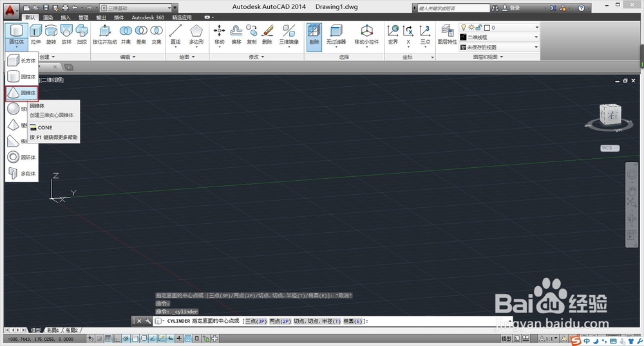Image resolution: width=644 pixels, height=346 pixels.
Task: Select the Polygon (多边形) tool
Action: click(196, 35)
